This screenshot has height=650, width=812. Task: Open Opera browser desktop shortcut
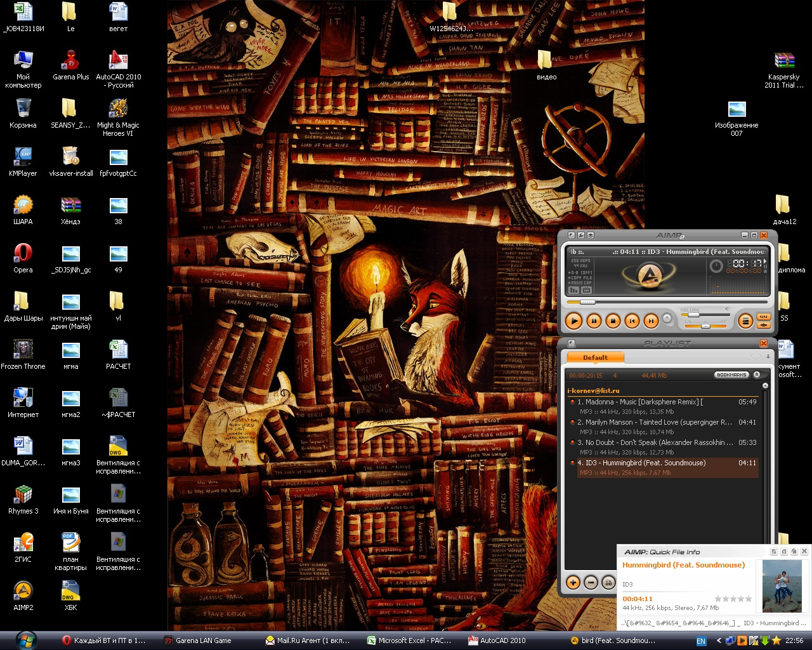click(x=23, y=258)
